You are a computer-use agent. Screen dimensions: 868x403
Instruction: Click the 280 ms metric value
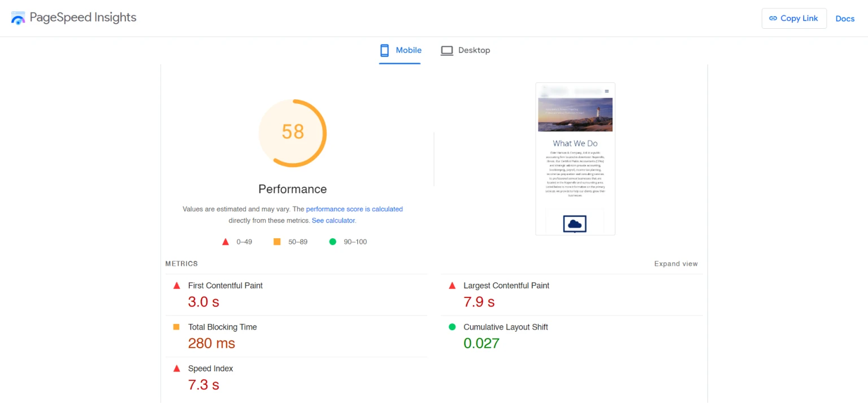[x=211, y=343]
